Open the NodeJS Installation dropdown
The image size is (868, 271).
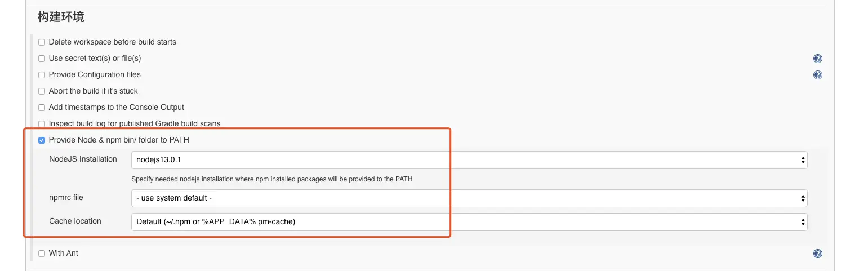point(469,160)
